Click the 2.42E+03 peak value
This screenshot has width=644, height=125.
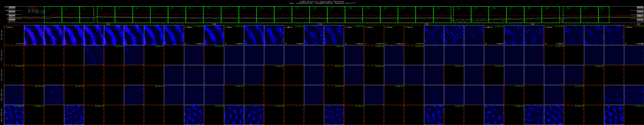(x=299, y=26)
